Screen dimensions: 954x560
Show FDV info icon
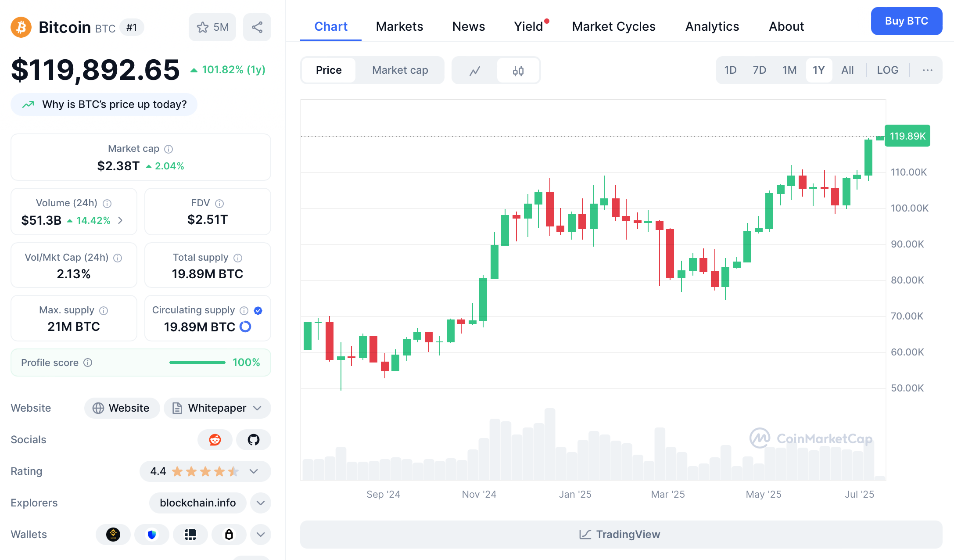point(219,204)
